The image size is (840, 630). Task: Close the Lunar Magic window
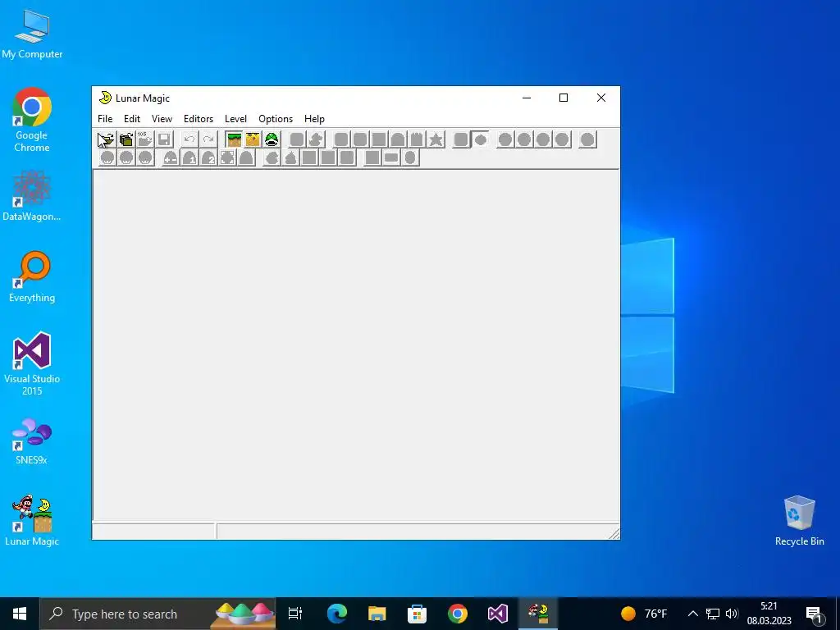coord(601,98)
